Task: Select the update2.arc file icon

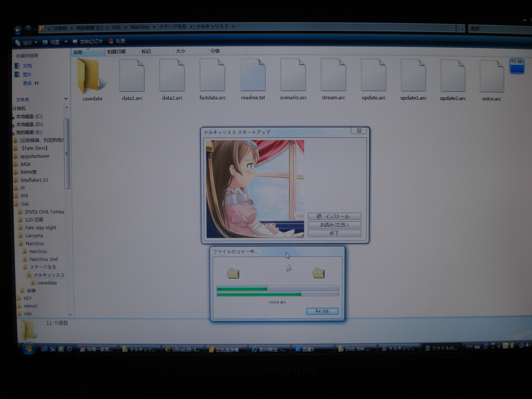Action: coord(453,76)
